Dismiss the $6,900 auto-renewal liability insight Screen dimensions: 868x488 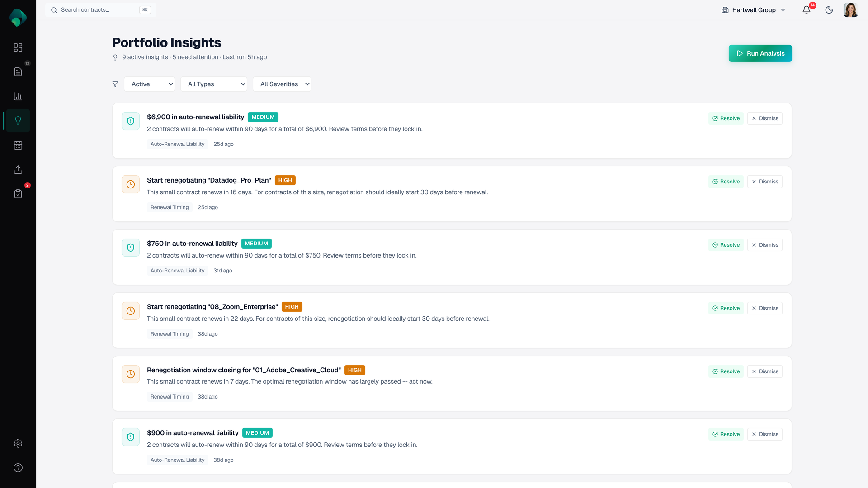point(764,118)
